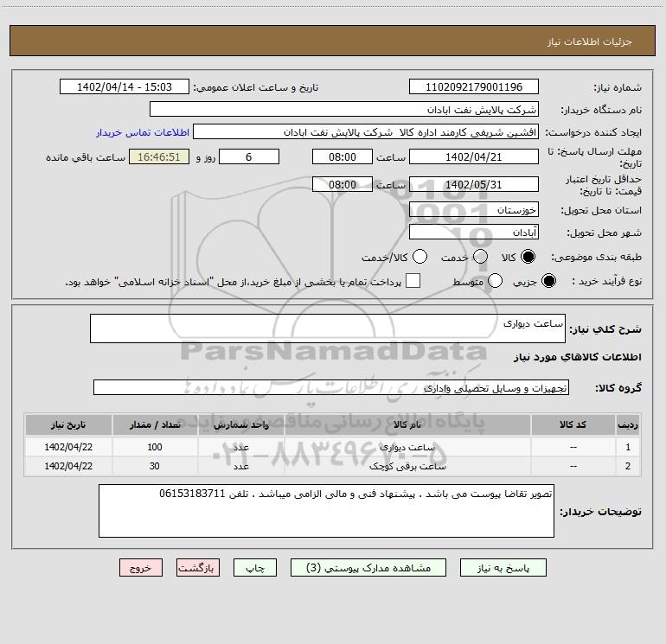Image resolution: width=666 pixels, height=644 pixels.
Task: Click the پاسخ به نیاز button
Action: point(503,568)
